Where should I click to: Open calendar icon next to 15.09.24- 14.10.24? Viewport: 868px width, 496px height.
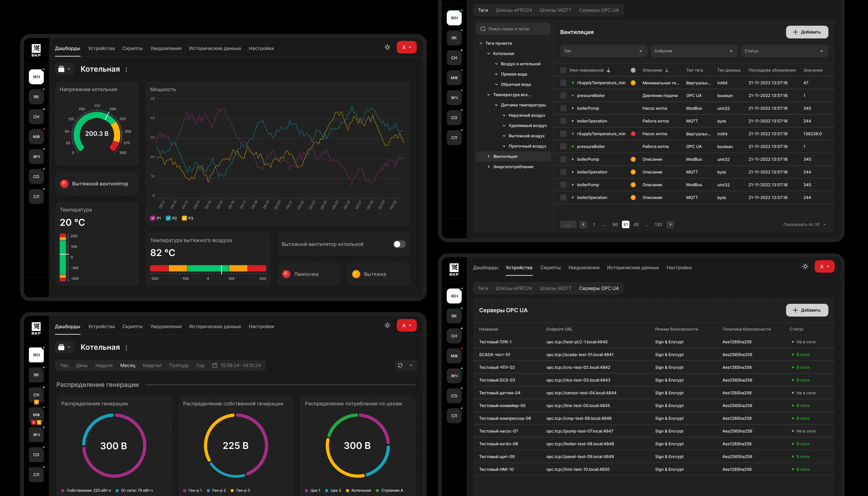[215, 365]
